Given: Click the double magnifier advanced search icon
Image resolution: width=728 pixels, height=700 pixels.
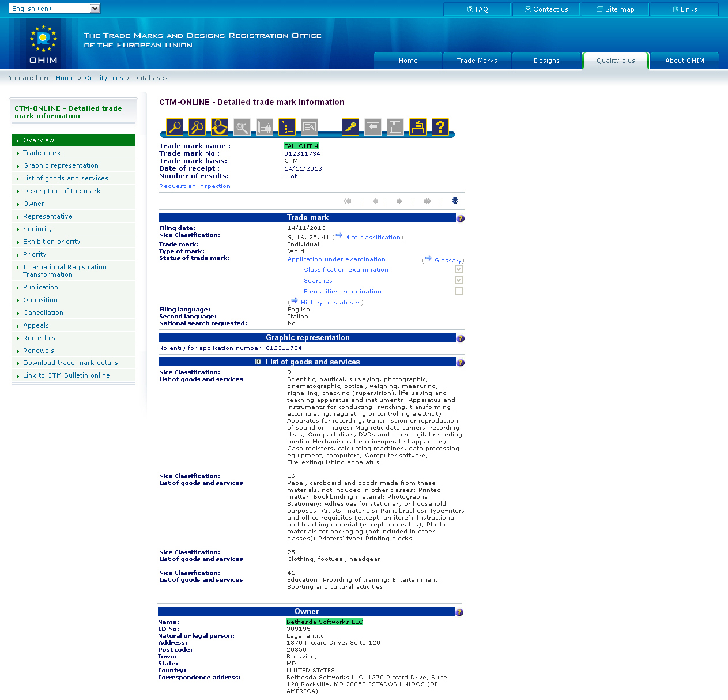Looking at the screenshot, I should click(197, 127).
